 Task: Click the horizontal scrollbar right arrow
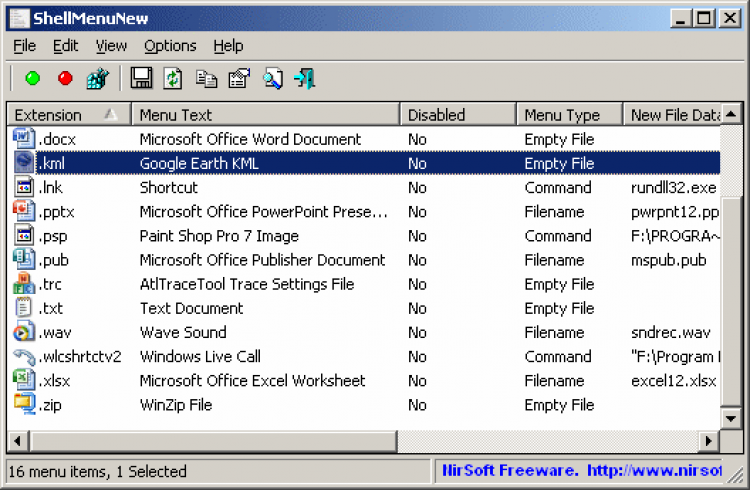tap(709, 441)
